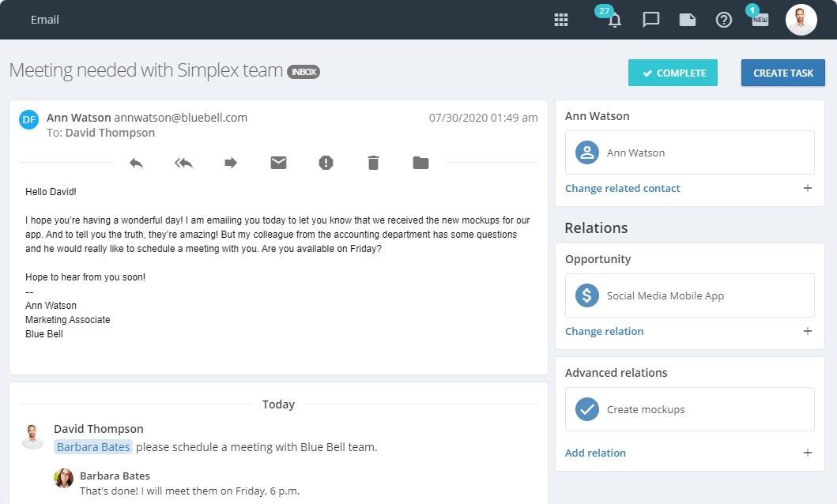Click recipient name David Thompson in To line

[x=110, y=133]
